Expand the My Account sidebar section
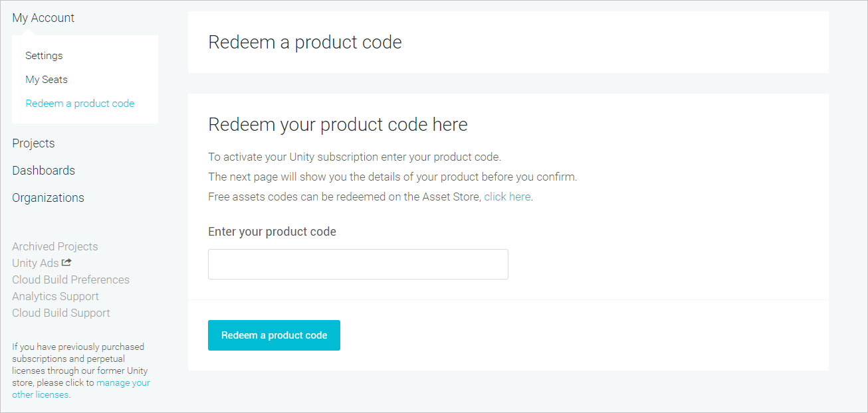Screen dimensions: 868x413 (43, 18)
